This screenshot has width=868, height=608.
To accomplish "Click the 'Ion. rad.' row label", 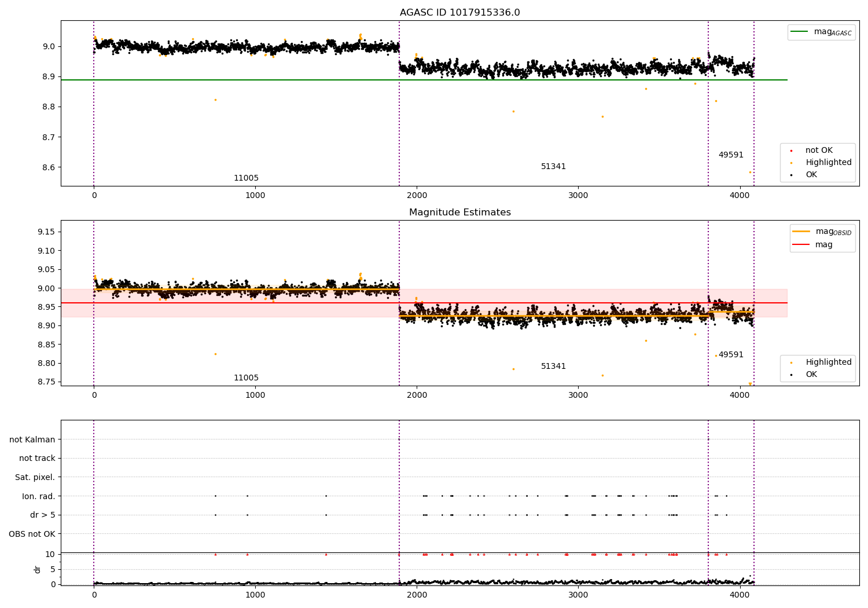I will 39,496.
